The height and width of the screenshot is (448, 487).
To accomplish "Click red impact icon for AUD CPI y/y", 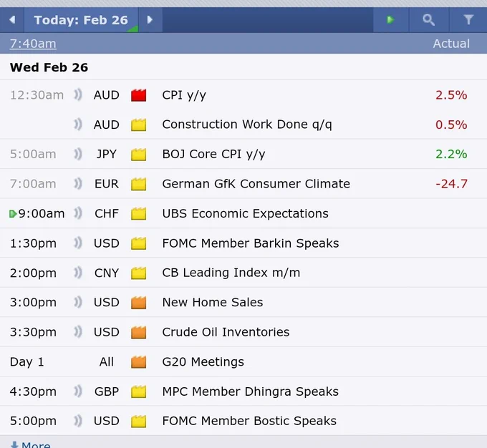I will pos(138,95).
